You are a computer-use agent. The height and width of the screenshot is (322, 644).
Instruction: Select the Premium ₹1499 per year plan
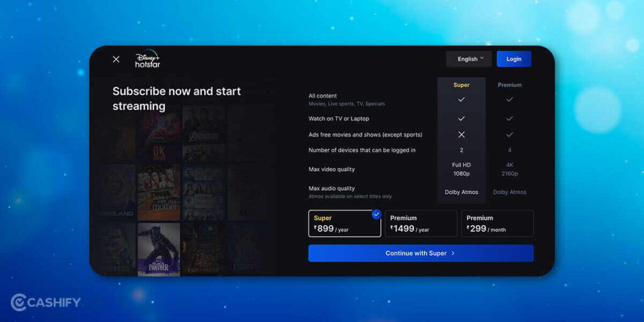click(421, 223)
